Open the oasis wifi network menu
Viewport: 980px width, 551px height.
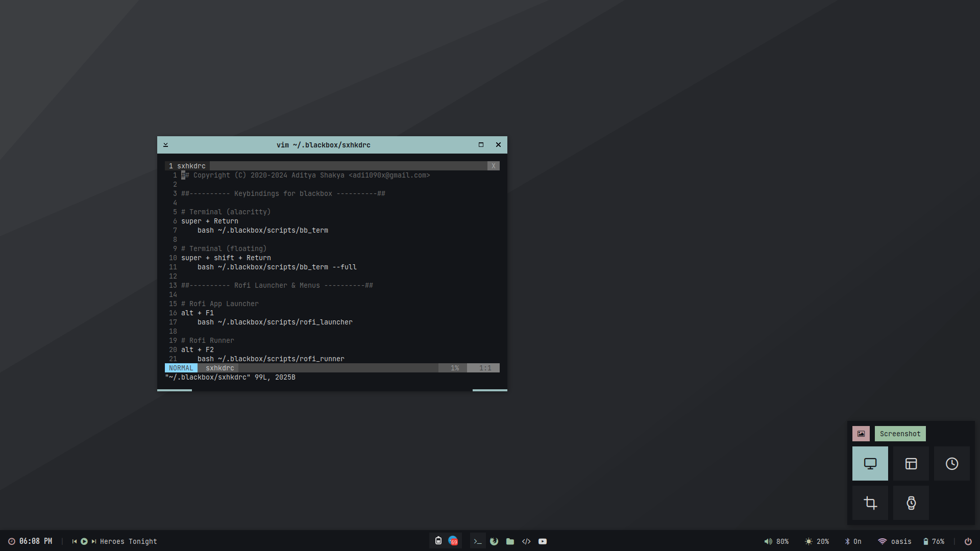click(894, 541)
